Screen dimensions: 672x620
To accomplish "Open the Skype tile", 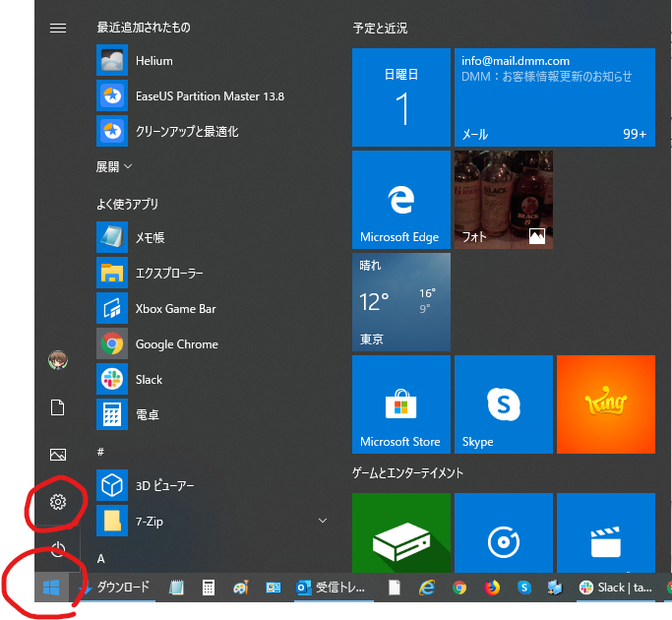I will tap(504, 404).
